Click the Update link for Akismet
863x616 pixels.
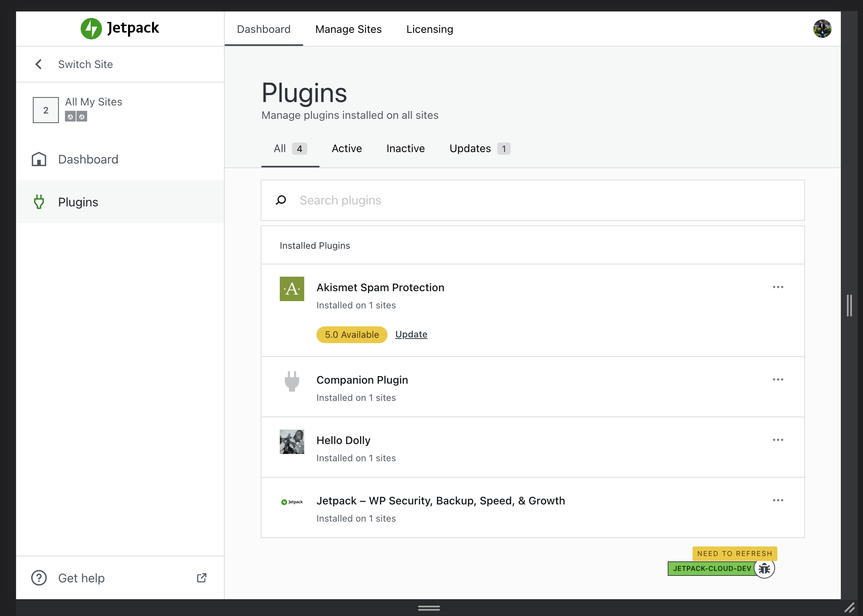(x=411, y=334)
